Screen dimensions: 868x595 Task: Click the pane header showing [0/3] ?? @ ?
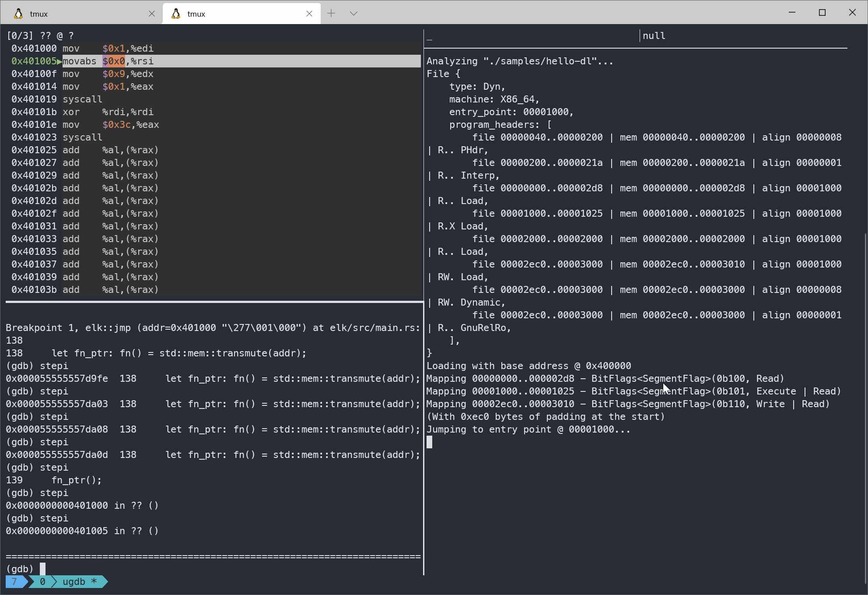tap(40, 36)
